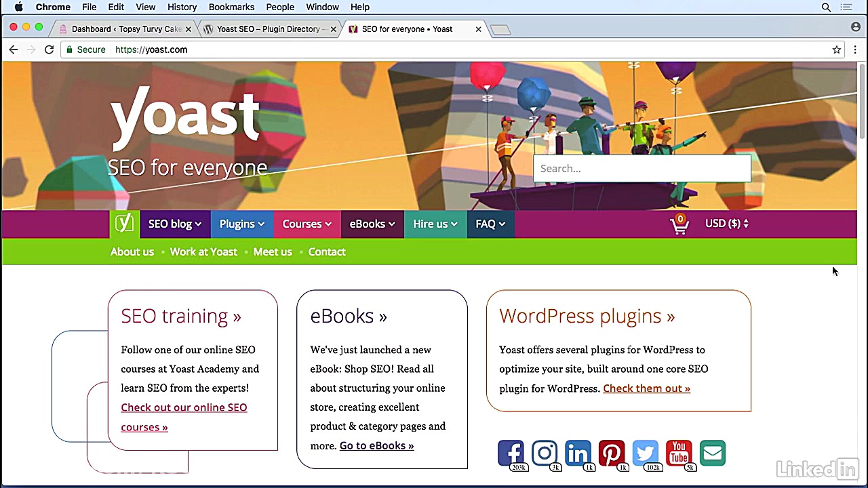Expand the Plugins dropdown menu
The height and width of the screenshot is (488, 868).
[241, 224]
